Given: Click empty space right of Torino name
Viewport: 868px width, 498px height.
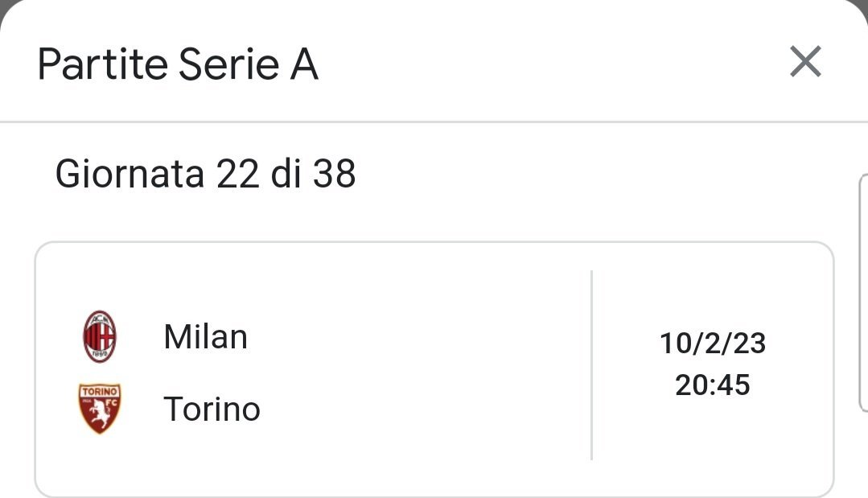Looking at the screenshot, I should point(418,410).
